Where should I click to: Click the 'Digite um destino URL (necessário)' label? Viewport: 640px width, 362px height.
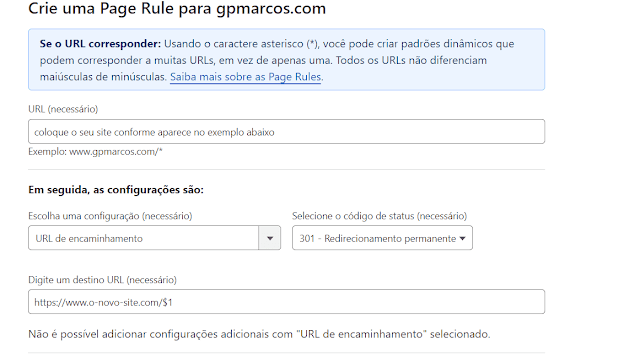[102, 280]
